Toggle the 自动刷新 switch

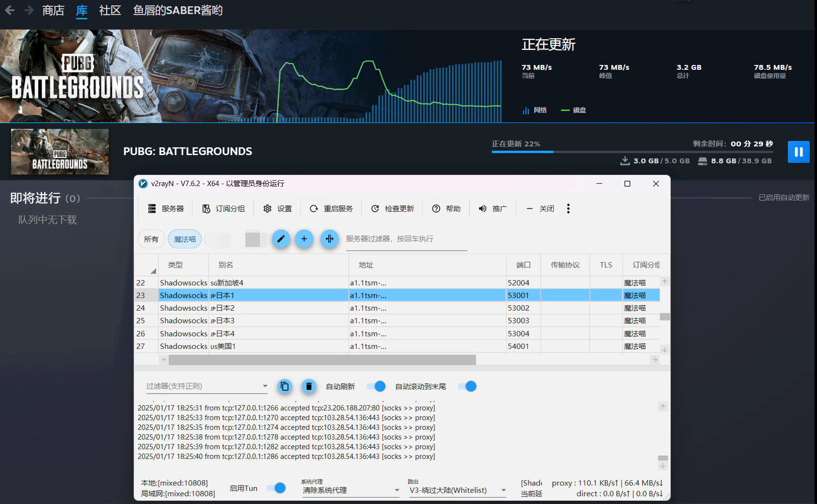(376, 386)
